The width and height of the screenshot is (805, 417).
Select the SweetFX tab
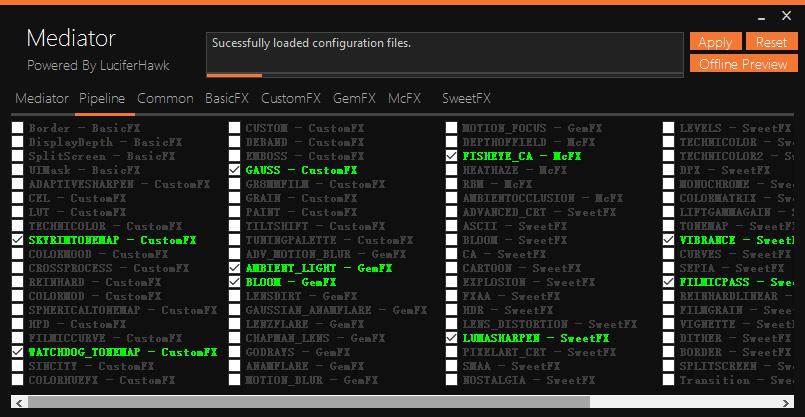pos(466,99)
